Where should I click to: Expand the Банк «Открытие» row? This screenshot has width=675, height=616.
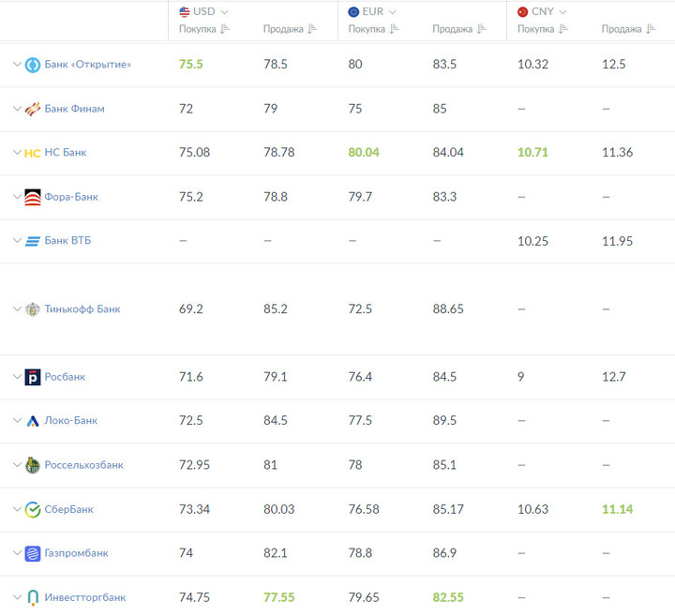[x=17, y=64]
